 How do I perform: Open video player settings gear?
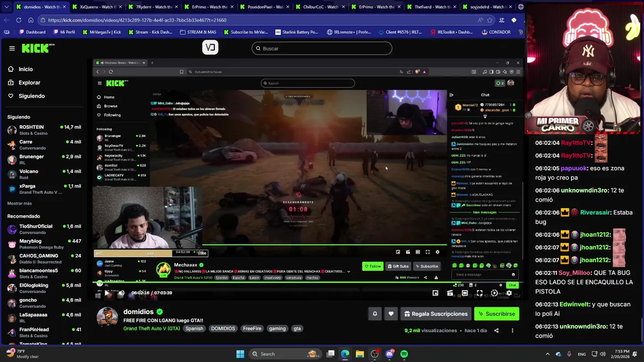point(509,293)
